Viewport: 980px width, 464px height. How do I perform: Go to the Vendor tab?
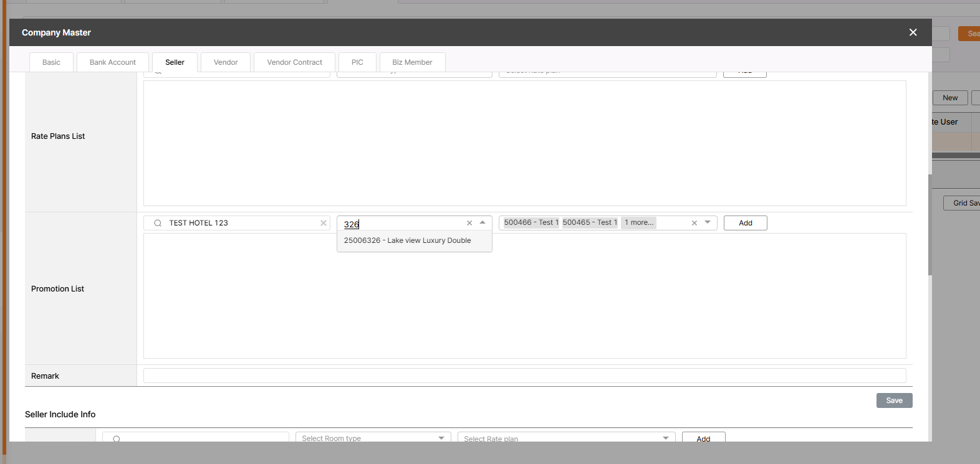tap(226, 62)
